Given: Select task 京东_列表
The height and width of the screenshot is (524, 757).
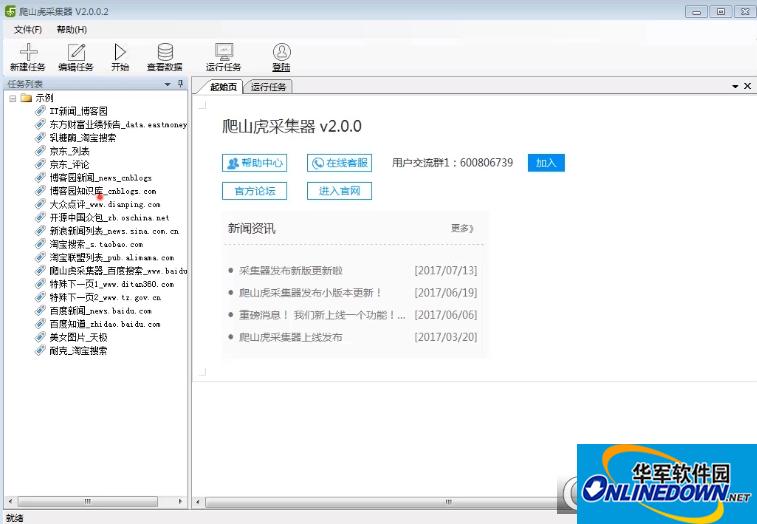Looking at the screenshot, I should (x=69, y=151).
